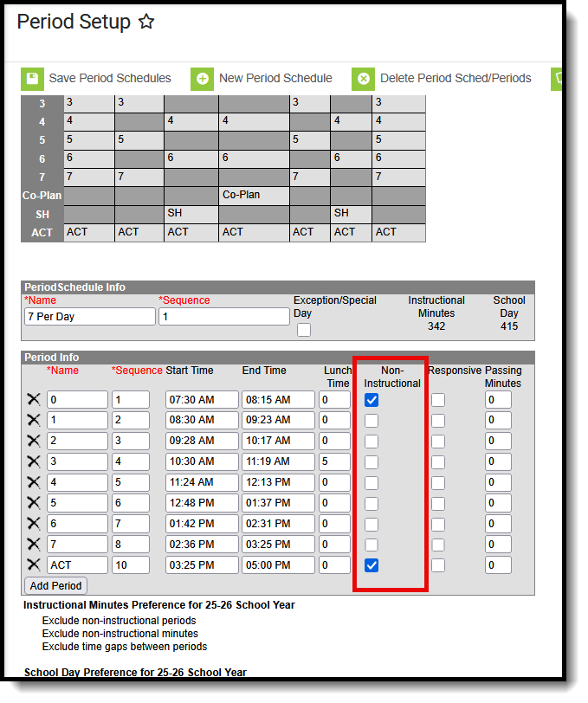Favorite Period Setup with the star icon
588x703 pixels.
coord(146,22)
